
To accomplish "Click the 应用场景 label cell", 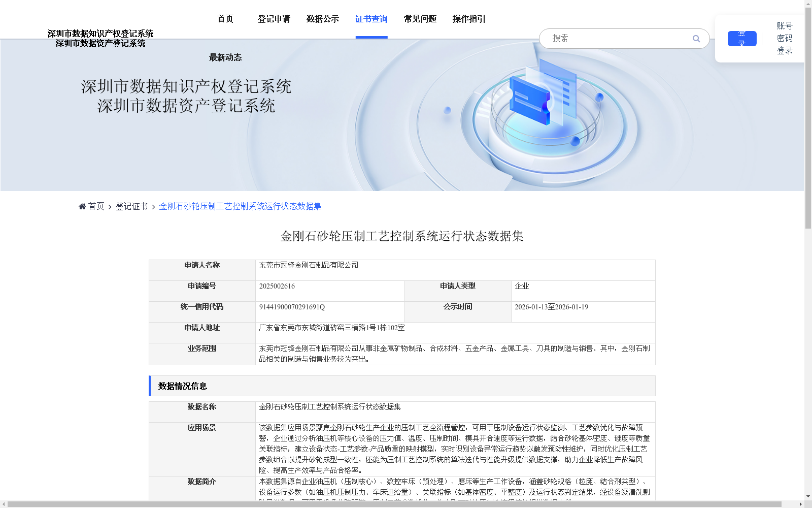I will pyautogui.click(x=202, y=450).
